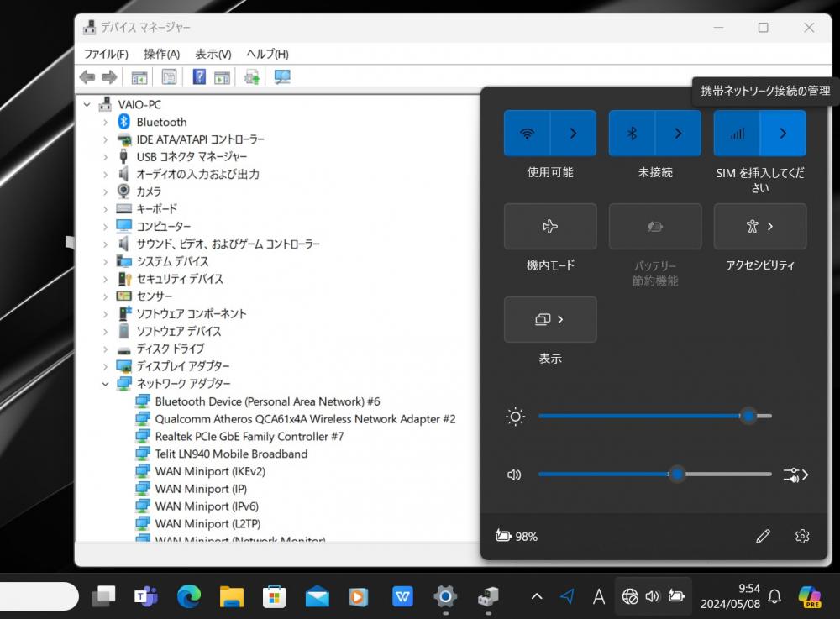The width and height of the screenshot is (840, 619).
Task: Click the scan for hardware changes icon
Action: (281, 77)
